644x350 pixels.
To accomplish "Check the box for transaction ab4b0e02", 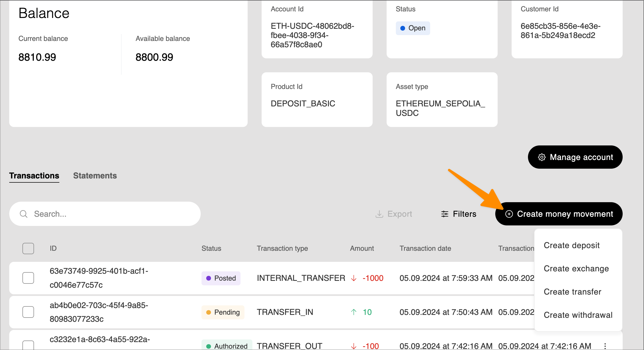I will [x=28, y=312].
